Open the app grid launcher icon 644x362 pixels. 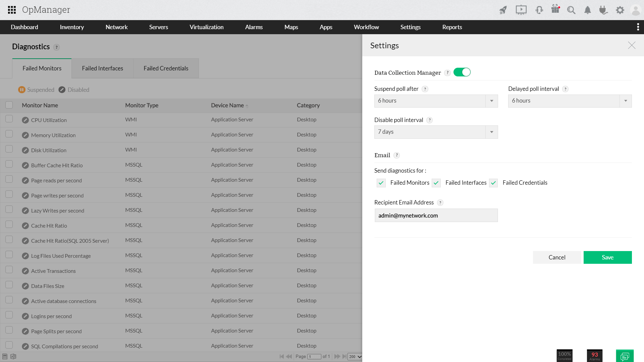[x=12, y=10]
